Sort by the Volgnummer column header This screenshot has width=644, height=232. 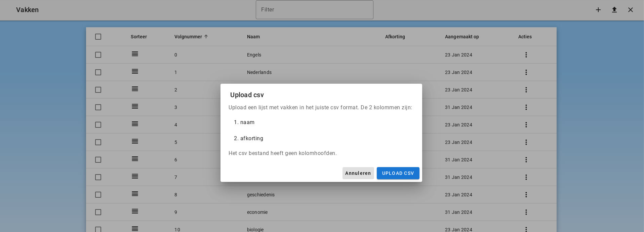(x=188, y=37)
